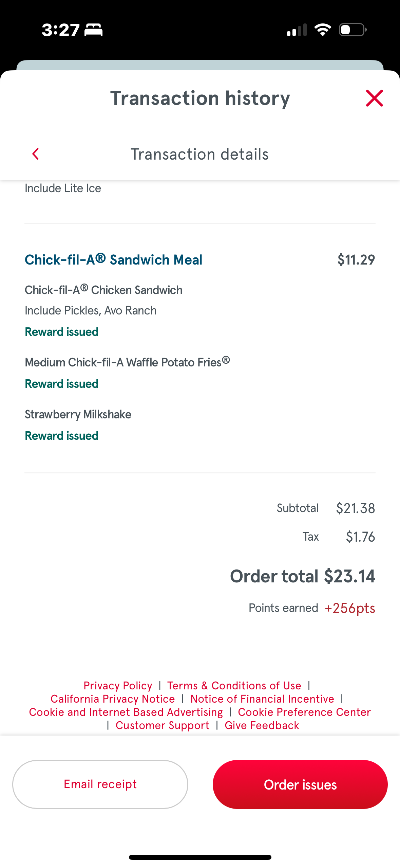This screenshot has width=400, height=868.
Task: Tap the Wi-Fi status icon
Action: pyautogui.click(x=323, y=30)
